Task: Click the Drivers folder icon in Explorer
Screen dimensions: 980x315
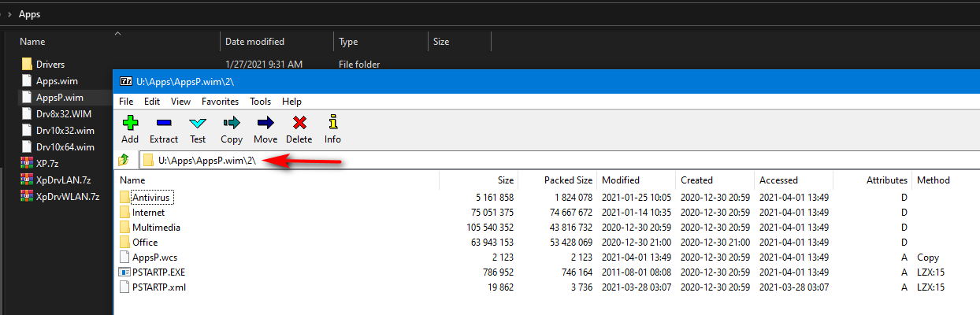Action: pyautogui.click(x=27, y=64)
